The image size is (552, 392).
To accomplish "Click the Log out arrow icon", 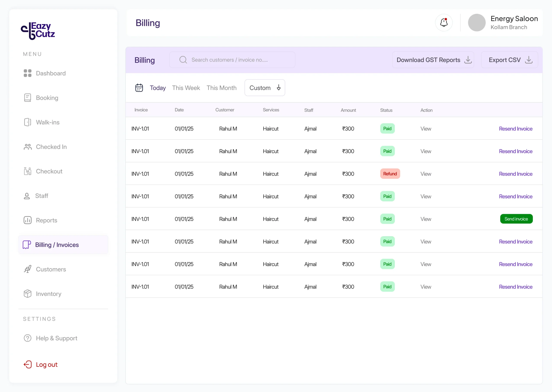I will pyautogui.click(x=28, y=364).
